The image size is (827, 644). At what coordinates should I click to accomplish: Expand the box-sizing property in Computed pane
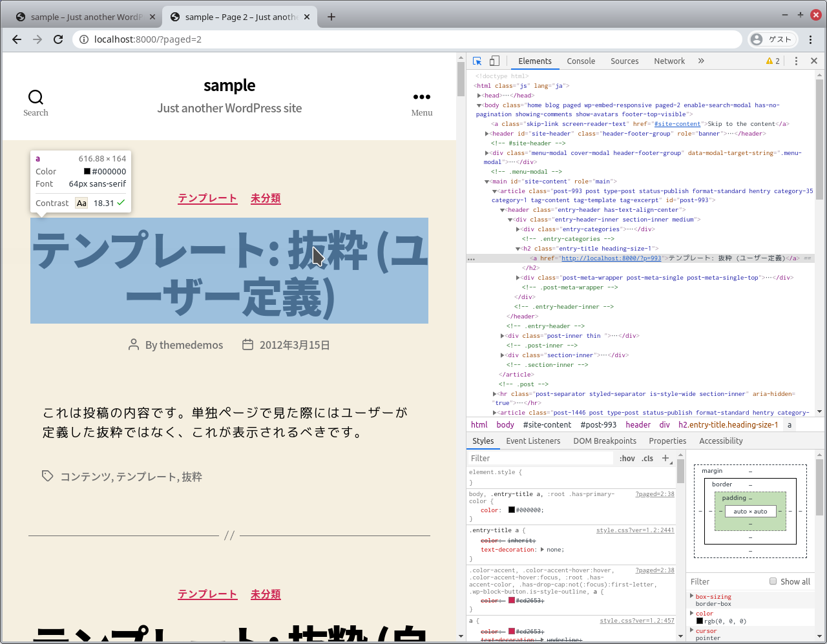coord(692,596)
